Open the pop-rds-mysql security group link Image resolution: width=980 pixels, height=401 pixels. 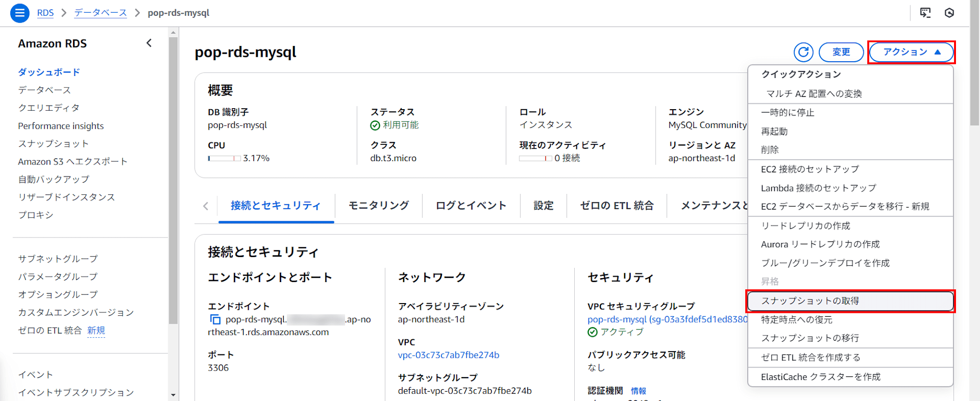click(668, 319)
